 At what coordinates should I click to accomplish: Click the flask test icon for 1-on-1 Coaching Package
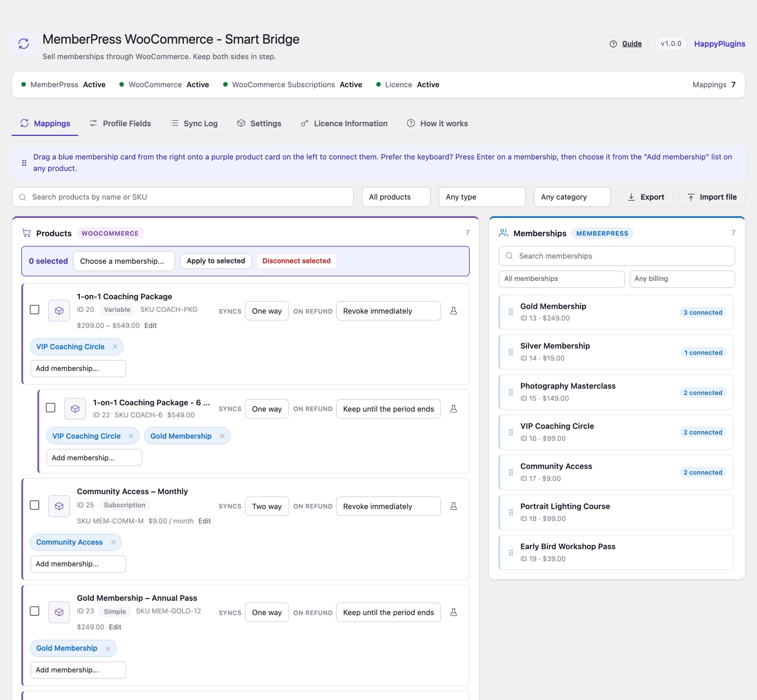pos(453,311)
